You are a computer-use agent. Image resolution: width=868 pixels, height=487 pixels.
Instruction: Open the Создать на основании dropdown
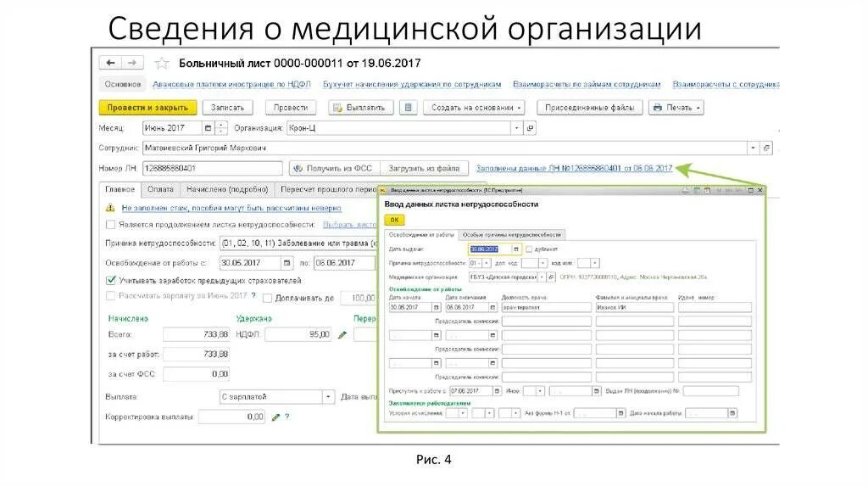(x=474, y=108)
